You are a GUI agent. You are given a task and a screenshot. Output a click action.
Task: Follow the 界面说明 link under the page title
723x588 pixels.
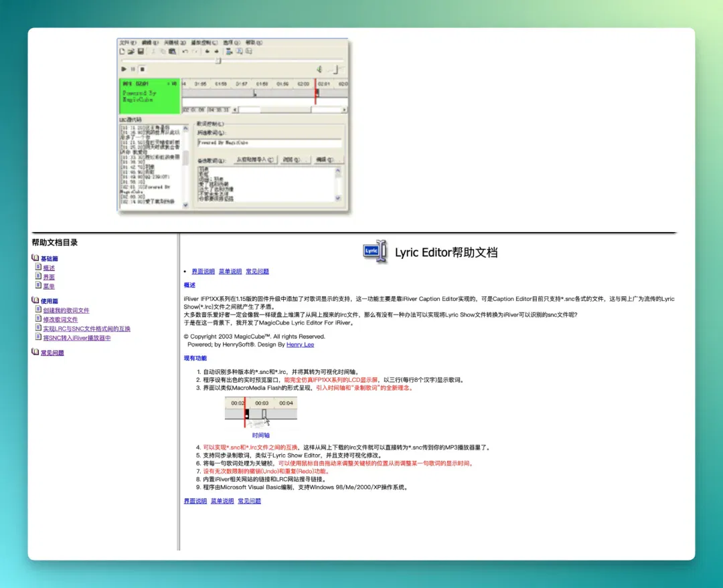coord(203,272)
